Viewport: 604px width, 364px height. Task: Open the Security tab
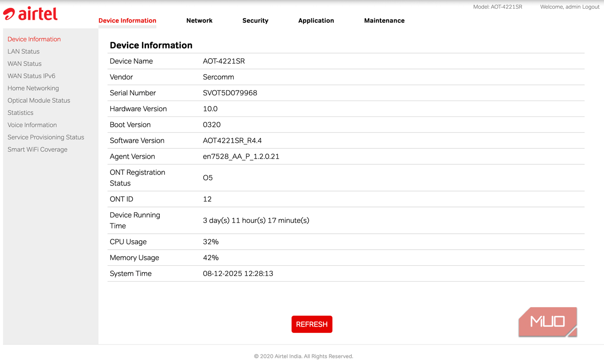(x=255, y=20)
